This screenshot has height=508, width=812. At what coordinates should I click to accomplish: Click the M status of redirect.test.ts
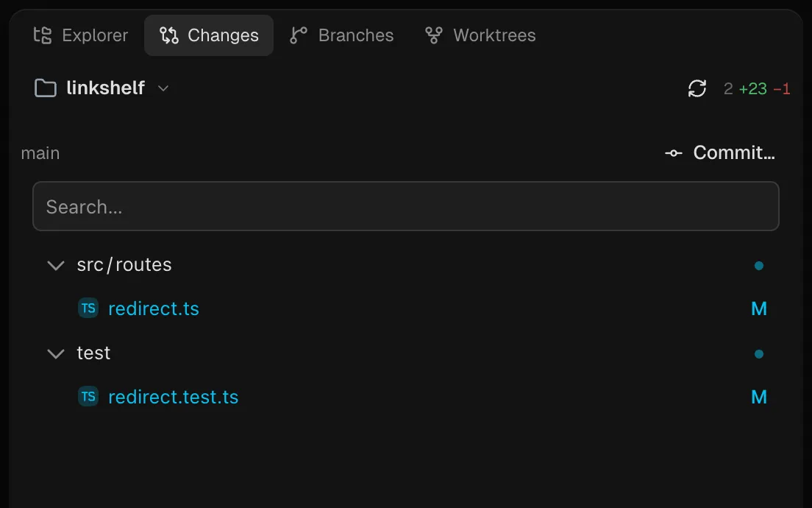(x=758, y=397)
